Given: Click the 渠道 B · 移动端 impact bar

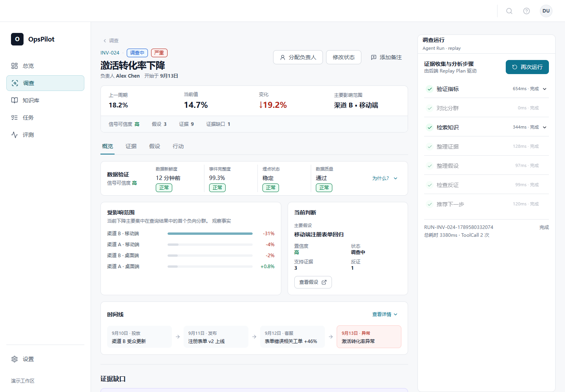Looking at the screenshot, I should coord(210,234).
